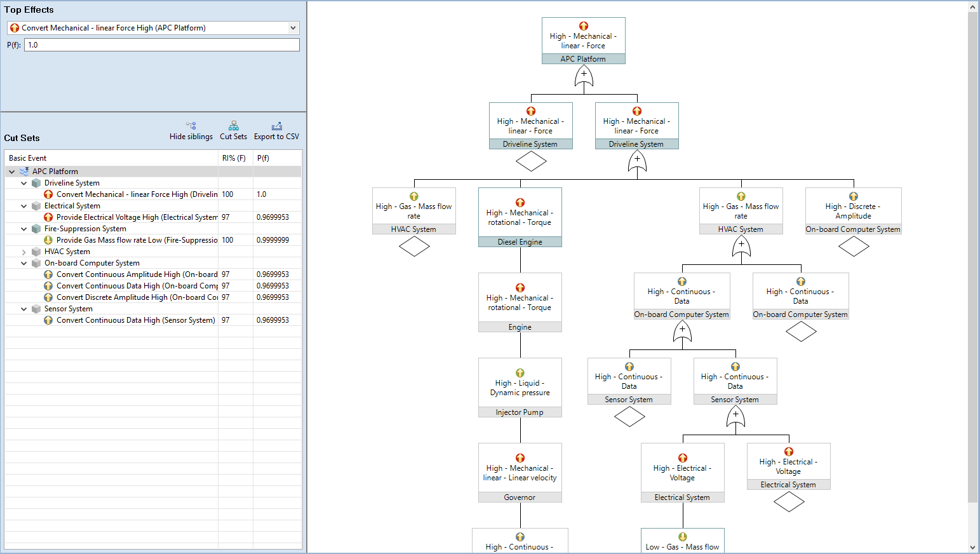Expand the HVAC System tree item
The width and height of the screenshot is (980, 554).
click(x=24, y=252)
